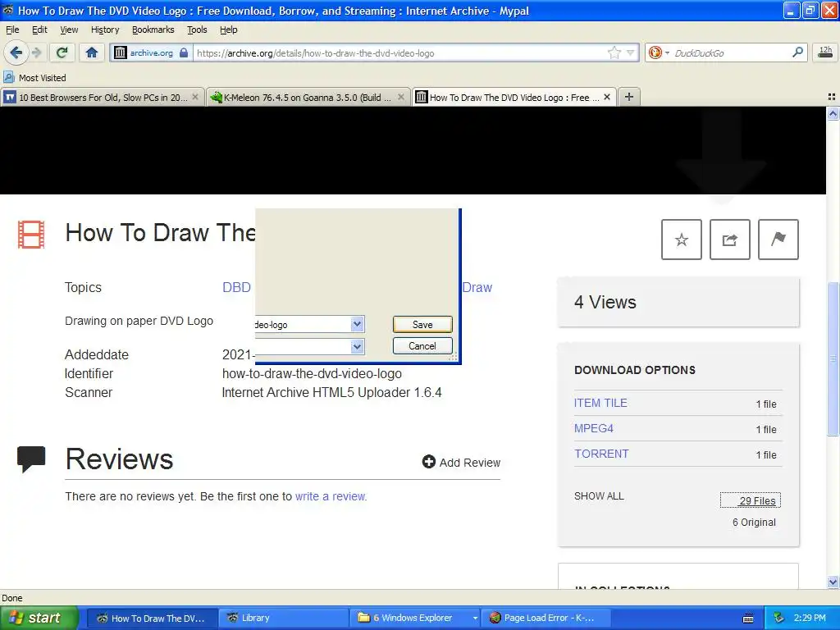Click the 4 Views counter text
Image resolution: width=840 pixels, height=630 pixels.
pyautogui.click(x=605, y=302)
